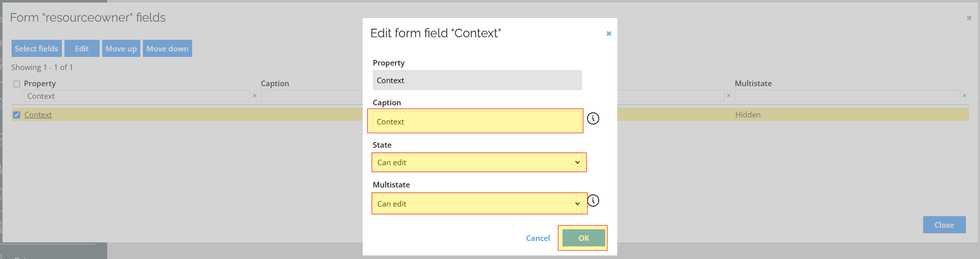Screen dimensions: 980x259
Task: Clear the filter left of Multistate column
Action: [x=728, y=96]
